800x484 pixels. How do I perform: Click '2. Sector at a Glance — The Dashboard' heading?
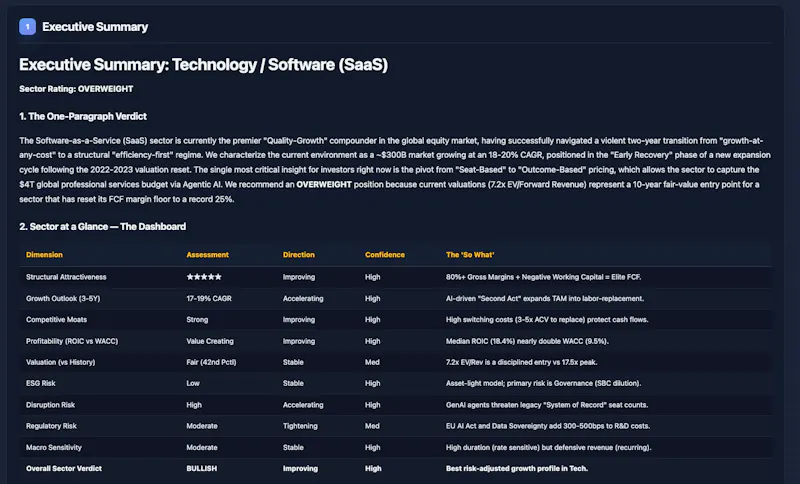coord(103,226)
